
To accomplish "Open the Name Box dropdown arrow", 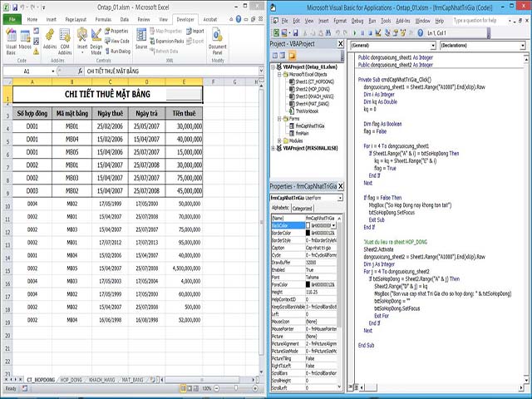I will click(x=53, y=71).
